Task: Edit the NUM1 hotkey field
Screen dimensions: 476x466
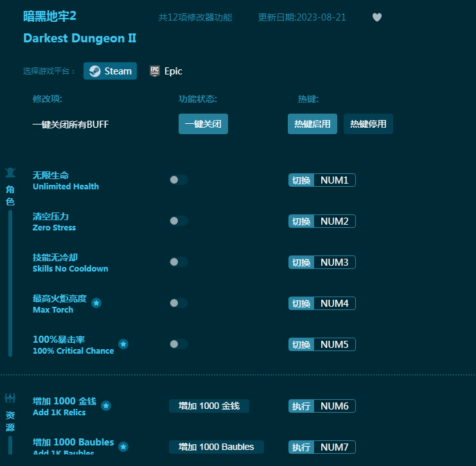Action: [x=335, y=180]
